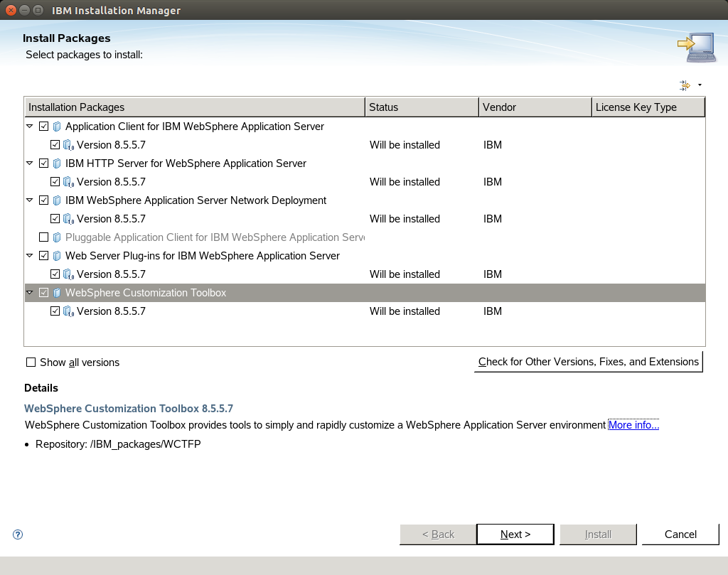Viewport: 728px width, 575px height.
Task: Click the package icon for Application Client
Action: point(57,127)
